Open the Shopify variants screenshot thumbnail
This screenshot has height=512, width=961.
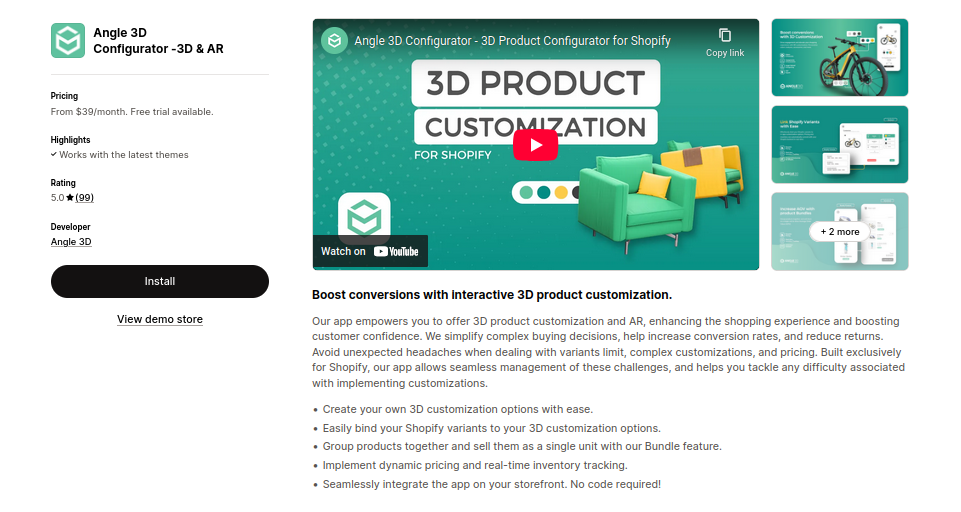(839, 145)
